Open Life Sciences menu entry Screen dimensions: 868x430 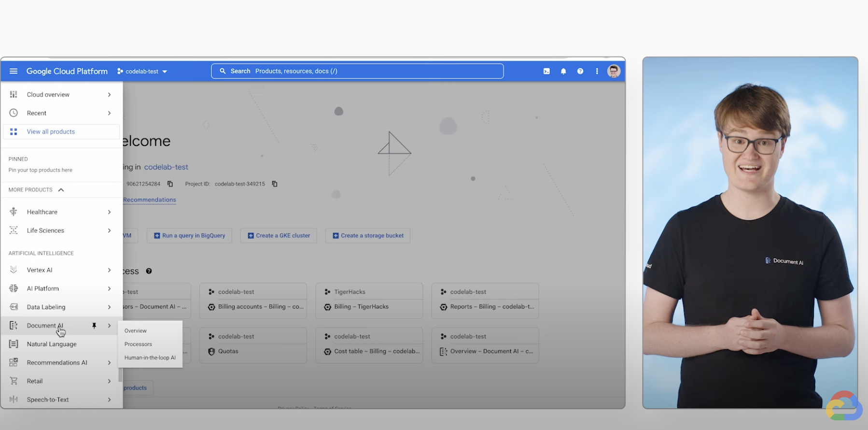(45, 230)
